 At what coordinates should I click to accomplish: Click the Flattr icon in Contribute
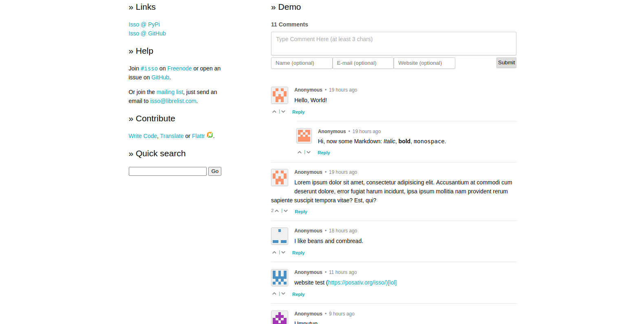coord(210,135)
